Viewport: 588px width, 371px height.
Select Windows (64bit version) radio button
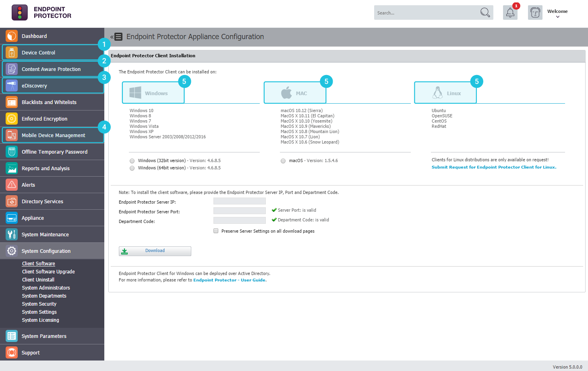coord(132,168)
